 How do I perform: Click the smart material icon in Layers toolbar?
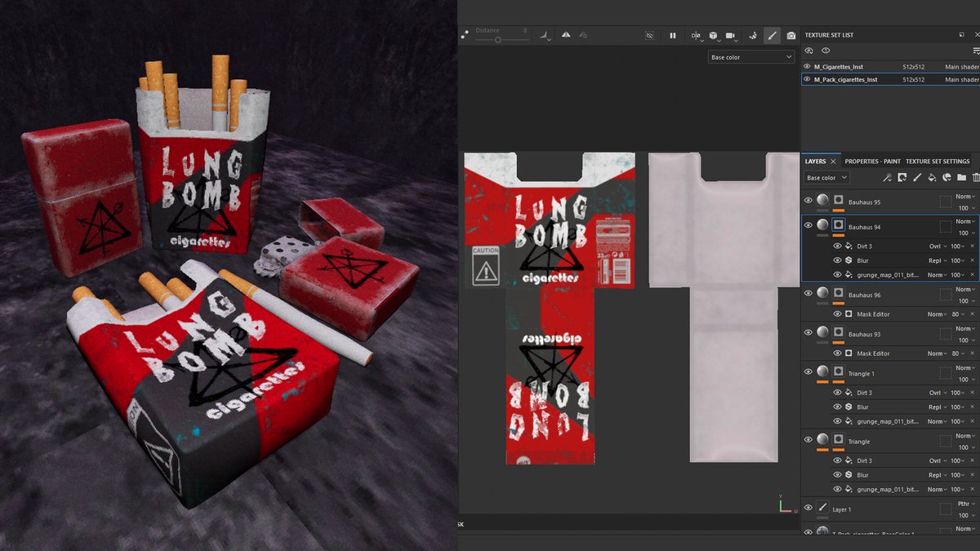click(x=947, y=177)
